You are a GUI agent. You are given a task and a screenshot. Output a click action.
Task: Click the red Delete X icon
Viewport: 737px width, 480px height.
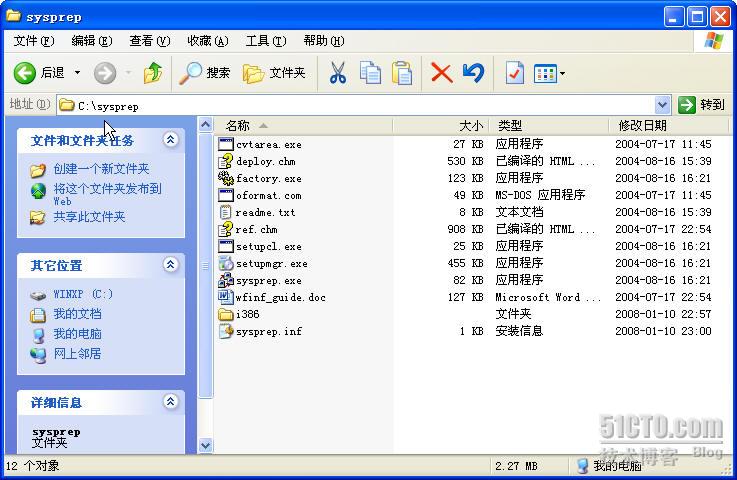point(441,73)
